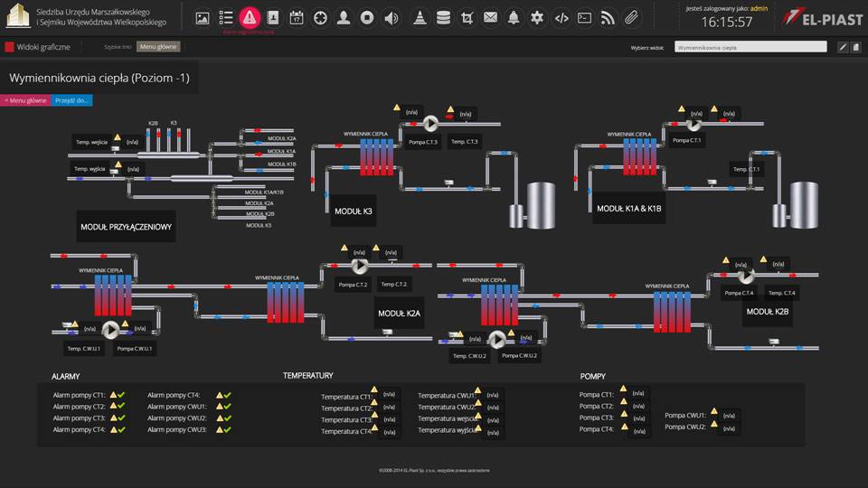Select the 'Menu główne' quick link tab
The width and height of the screenshot is (868, 488).
pos(158,47)
